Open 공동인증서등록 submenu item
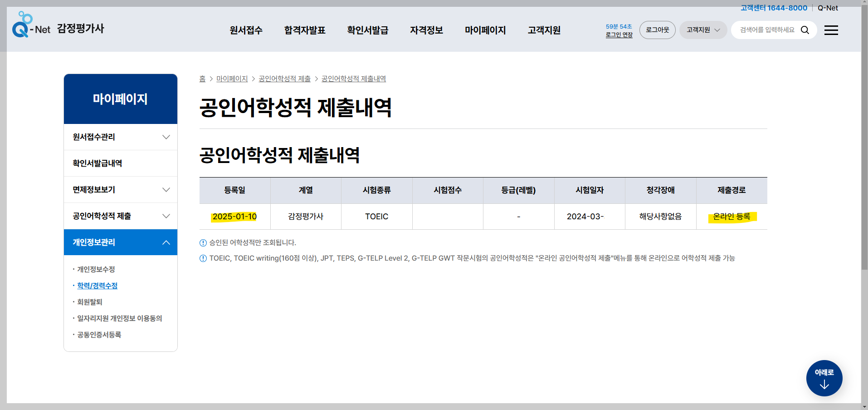This screenshot has height=410, width=868. coord(99,335)
